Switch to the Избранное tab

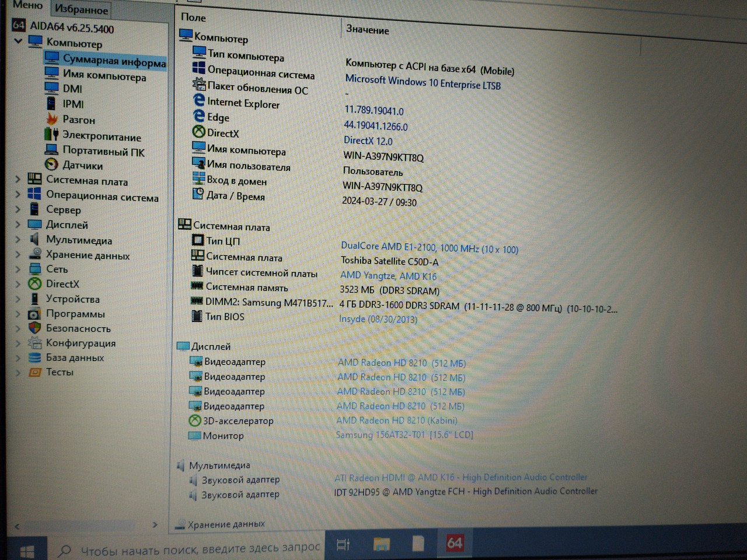(x=81, y=9)
